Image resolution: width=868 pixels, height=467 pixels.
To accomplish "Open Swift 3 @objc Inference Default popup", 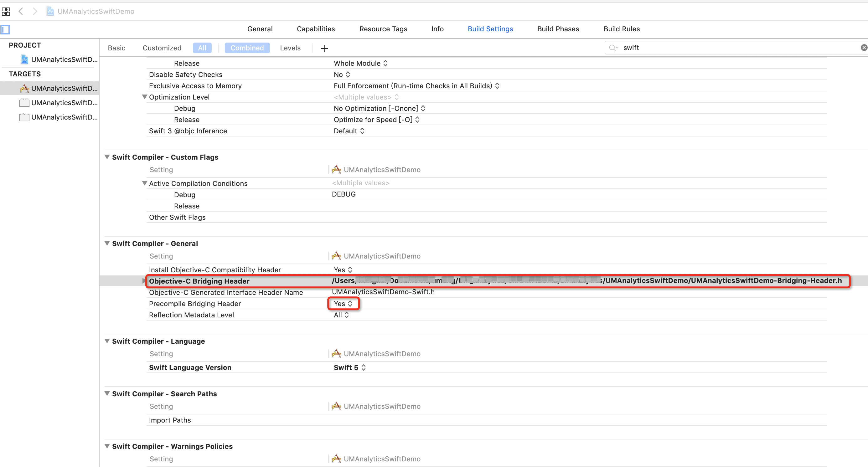I will pyautogui.click(x=349, y=131).
